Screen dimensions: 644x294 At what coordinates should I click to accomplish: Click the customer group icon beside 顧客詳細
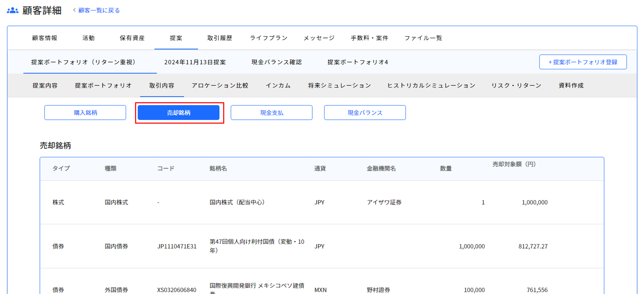tap(12, 11)
